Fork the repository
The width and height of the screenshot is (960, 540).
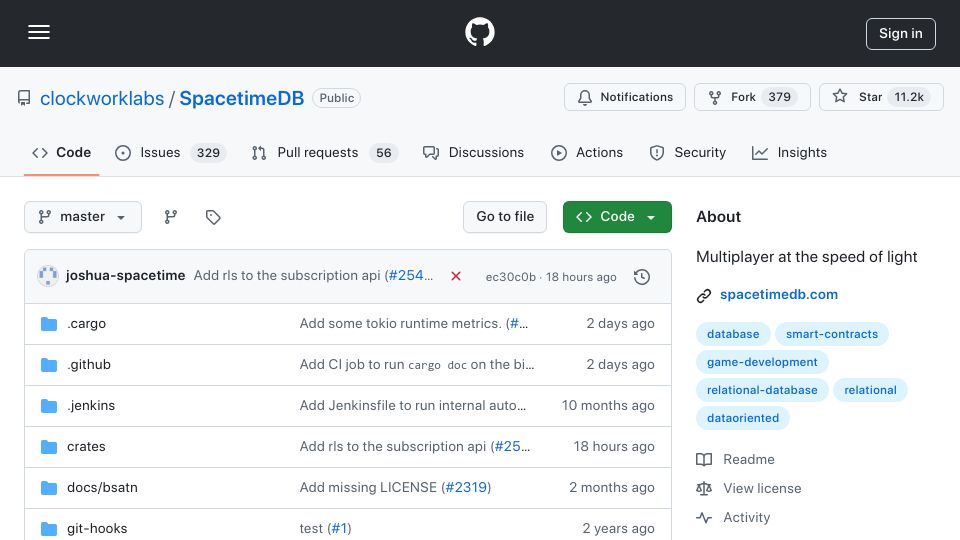[x=752, y=97]
